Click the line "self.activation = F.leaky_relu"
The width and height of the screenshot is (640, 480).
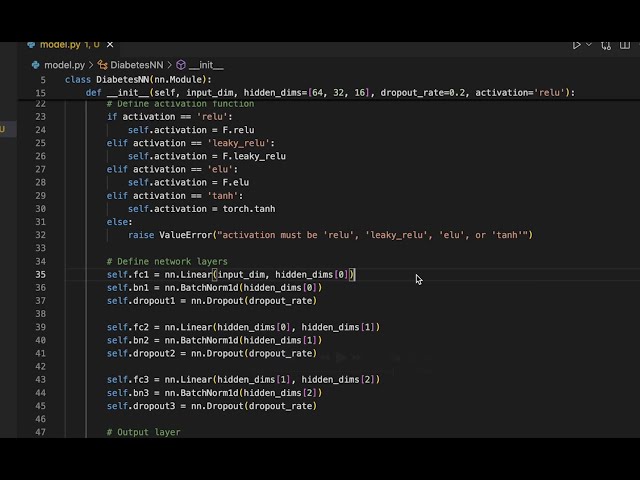point(207,156)
